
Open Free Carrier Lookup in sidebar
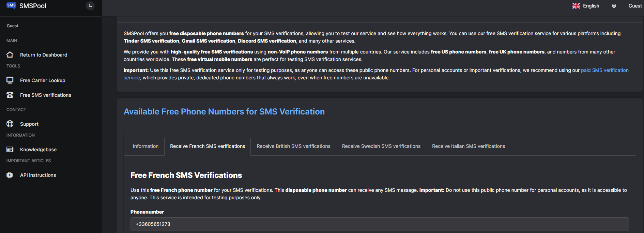coord(43,80)
